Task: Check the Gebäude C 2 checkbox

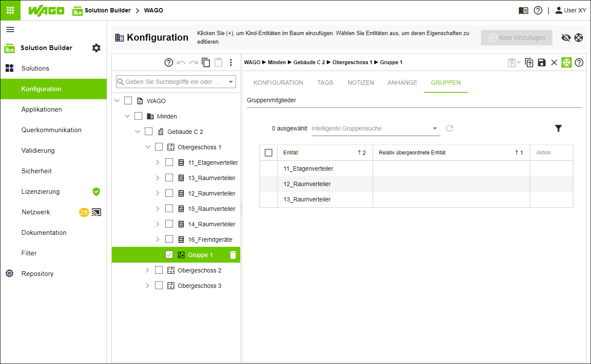Action: [148, 132]
